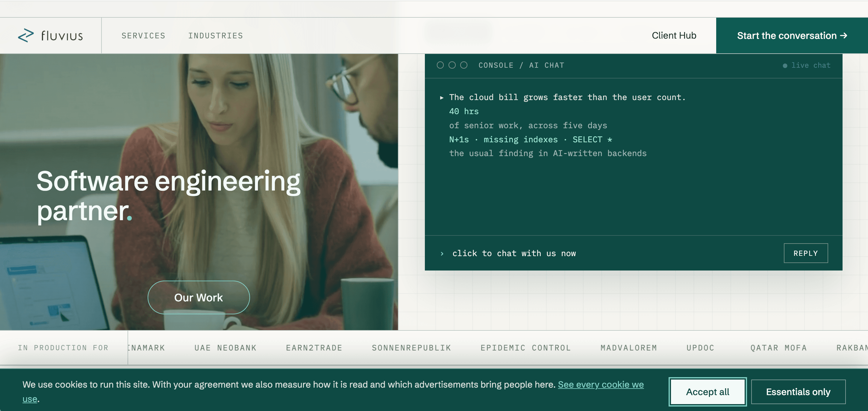868x411 pixels.
Task: Click the SONNENREPUBLIK client name
Action: tap(411, 348)
